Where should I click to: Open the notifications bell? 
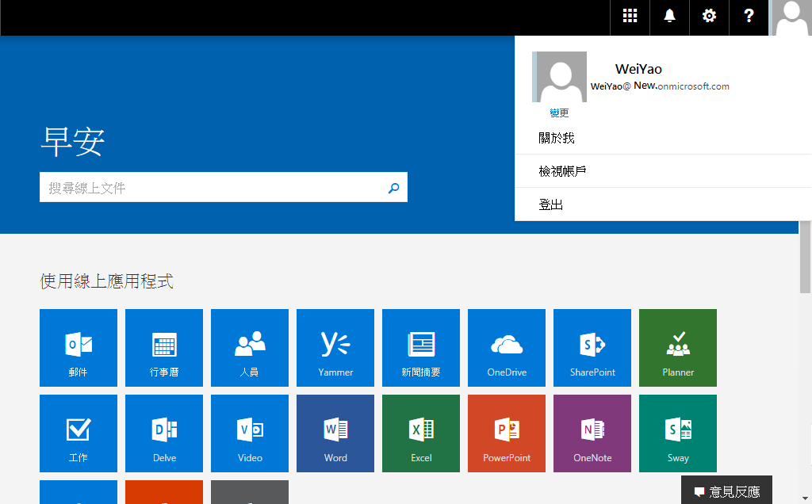coord(669,16)
